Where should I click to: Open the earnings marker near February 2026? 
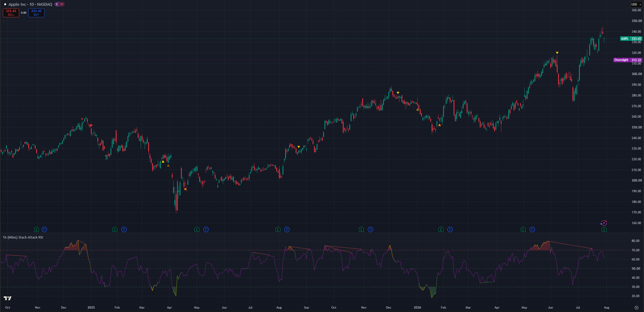tap(441, 230)
